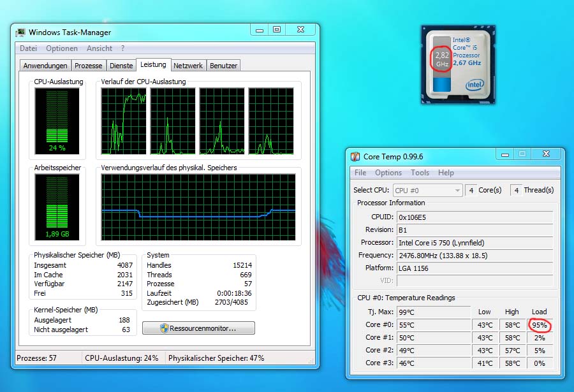Open the ? help menu in Task-Manager

click(122, 48)
